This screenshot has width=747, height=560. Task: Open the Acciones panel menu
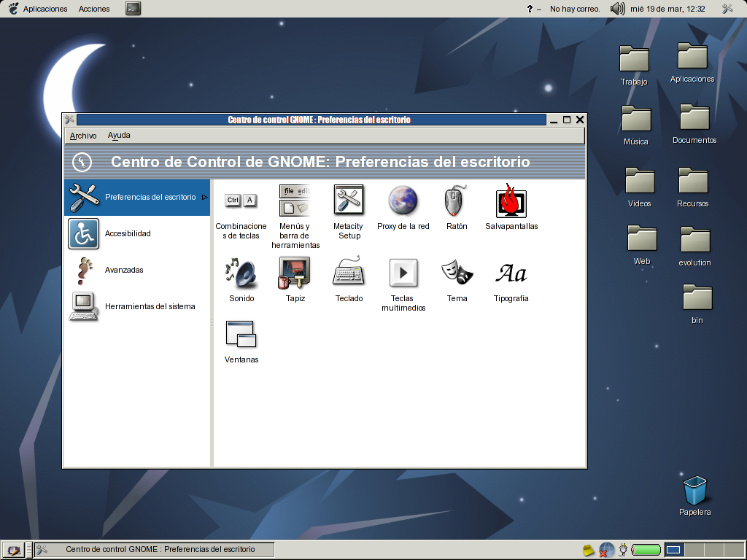click(x=94, y=9)
